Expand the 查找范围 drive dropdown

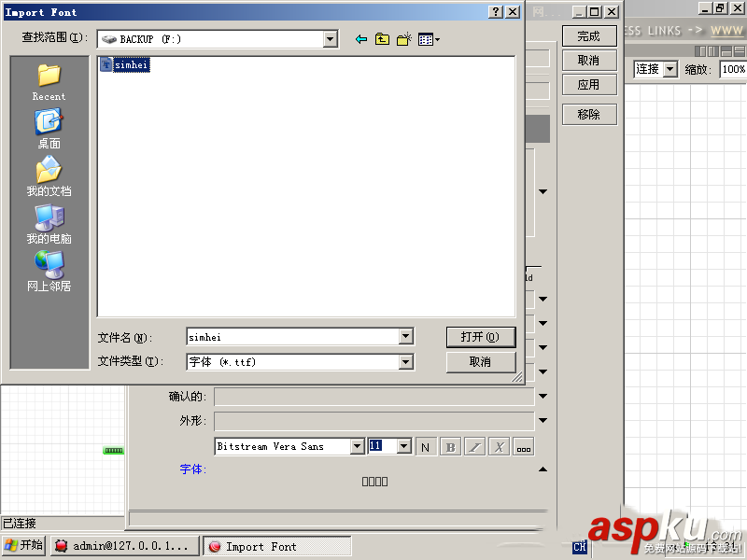click(331, 39)
